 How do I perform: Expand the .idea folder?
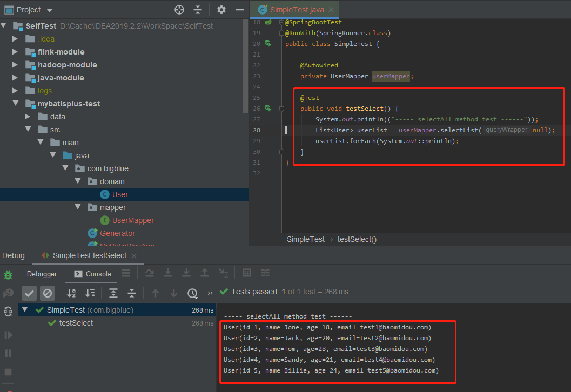point(15,38)
